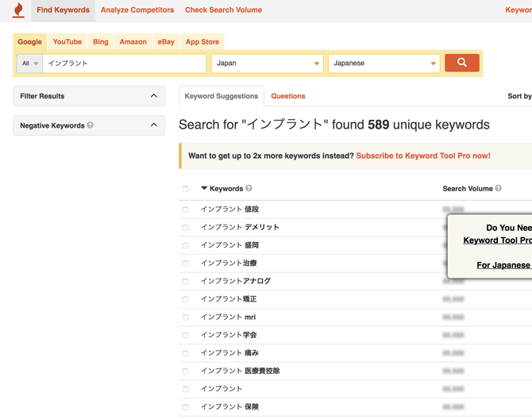The width and height of the screenshot is (532, 419).
Task: Open the Japanese language dropdown
Action: 384,63
